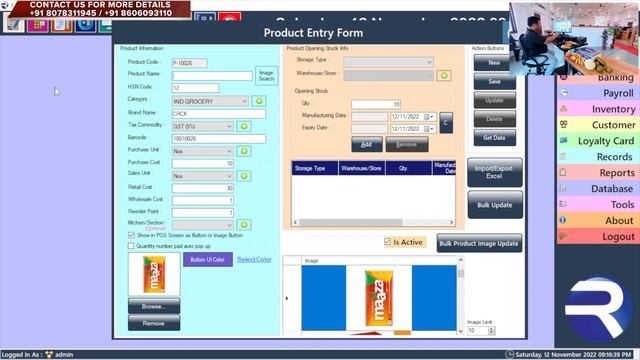Click the Select Color link
This screenshot has width=640, height=360.
coord(254,259)
